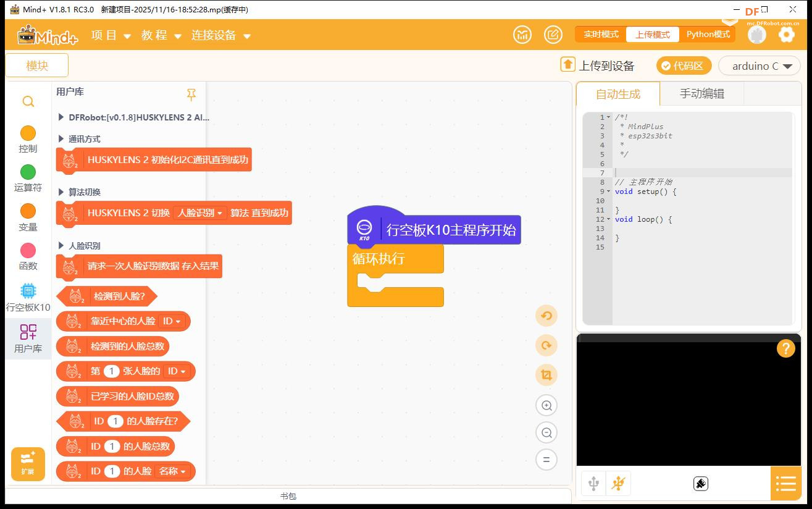
Task: Clear the serial monitor with the brush icon
Action: click(x=700, y=484)
